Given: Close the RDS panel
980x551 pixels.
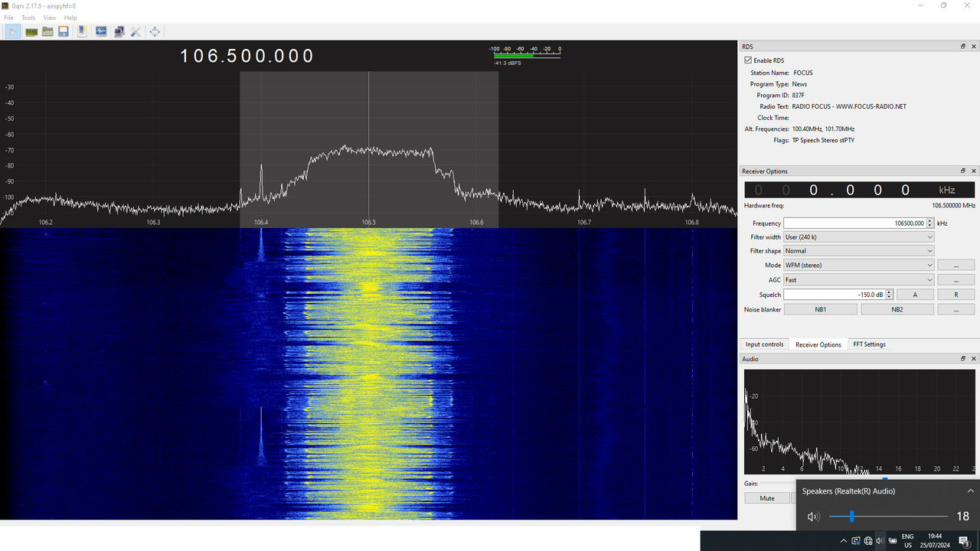Looking at the screenshot, I should pyautogui.click(x=974, y=47).
